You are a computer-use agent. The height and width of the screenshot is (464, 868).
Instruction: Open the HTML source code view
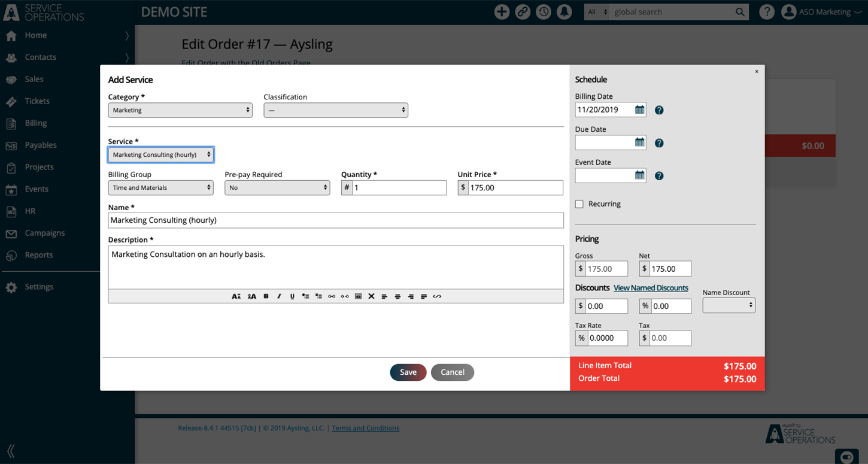click(437, 296)
